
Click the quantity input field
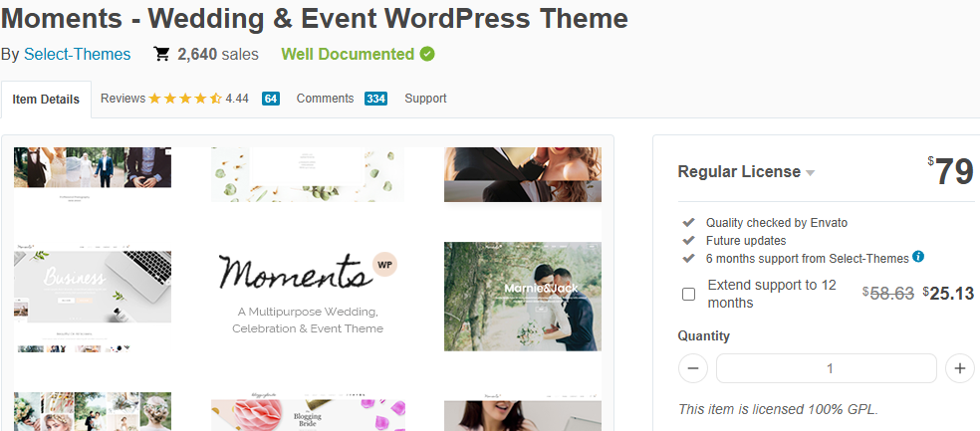click(827, 368)
